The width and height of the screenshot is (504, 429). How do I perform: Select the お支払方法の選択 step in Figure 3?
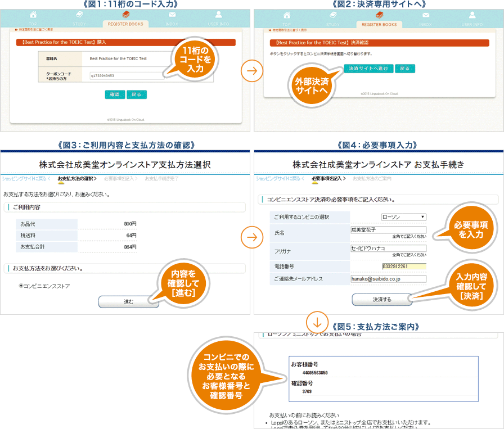(x=77, y=178)
